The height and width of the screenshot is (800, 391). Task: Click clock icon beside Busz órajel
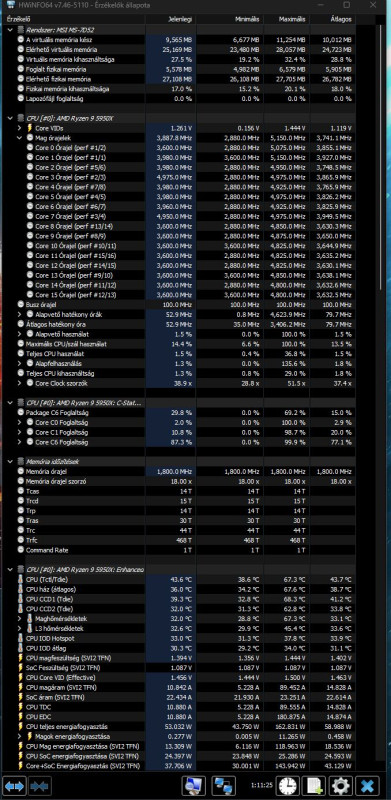click(x=20, y=305)
